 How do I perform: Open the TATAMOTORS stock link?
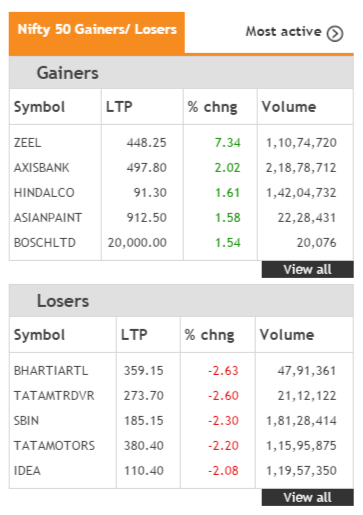(x=54, y=446)
